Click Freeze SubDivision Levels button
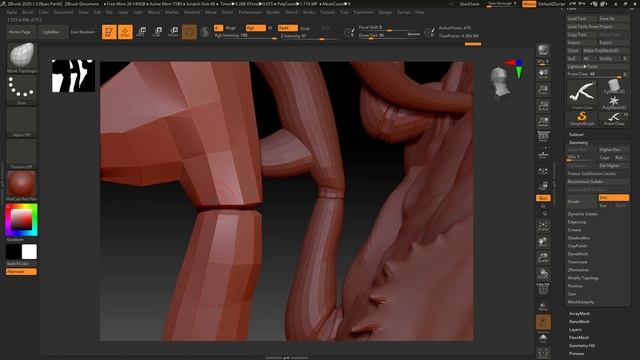Image resolution: width=640 pixels, height=360 pixels. tap(598, 173)
